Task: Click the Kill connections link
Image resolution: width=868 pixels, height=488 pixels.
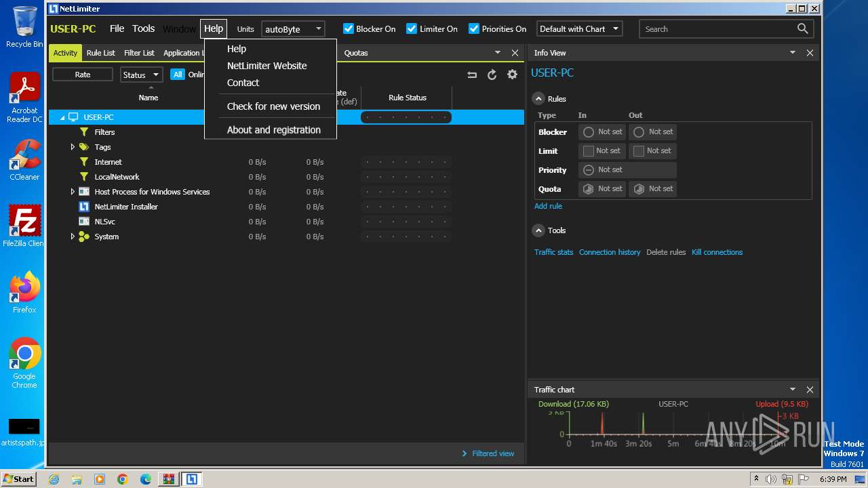Action: tap(717, 252)
